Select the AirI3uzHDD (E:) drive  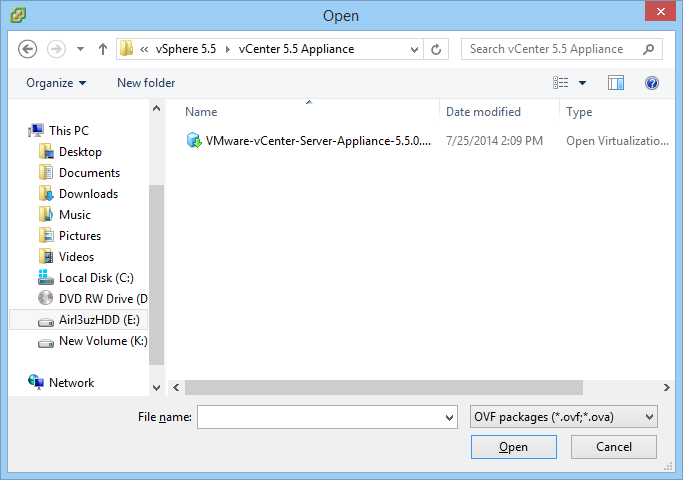99,320
